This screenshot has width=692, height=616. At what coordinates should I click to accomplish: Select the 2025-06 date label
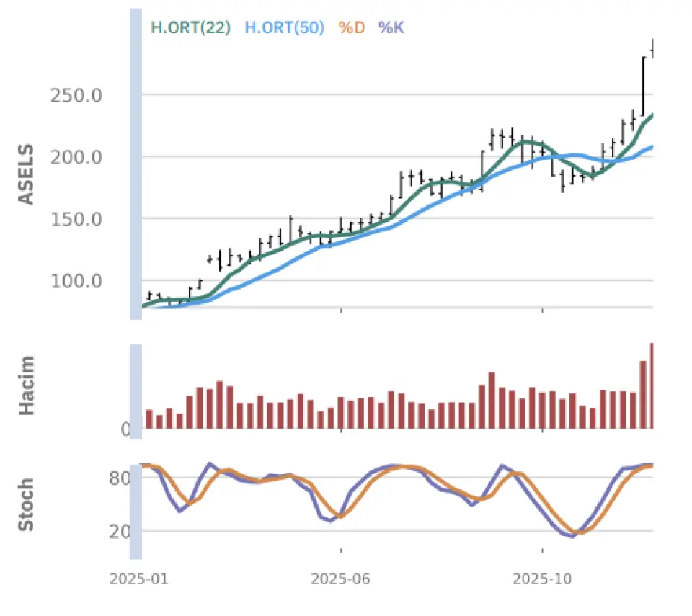(334, 579)
